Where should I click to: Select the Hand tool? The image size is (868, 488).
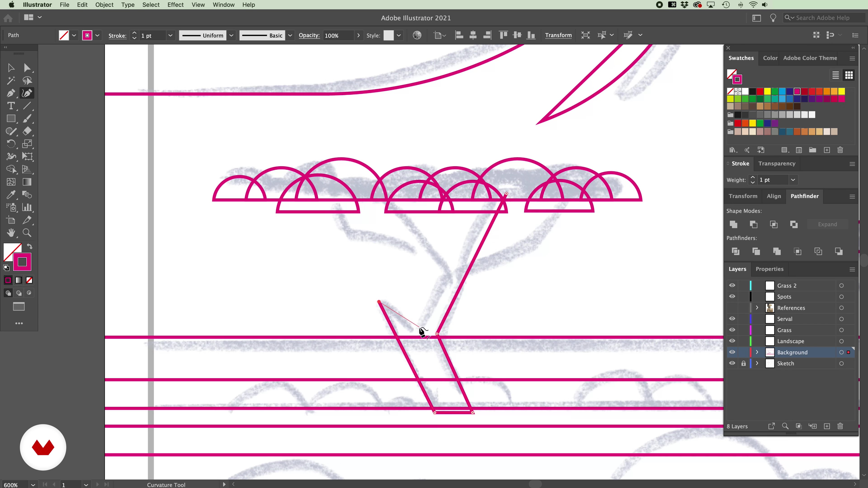(x=11, y=233)
